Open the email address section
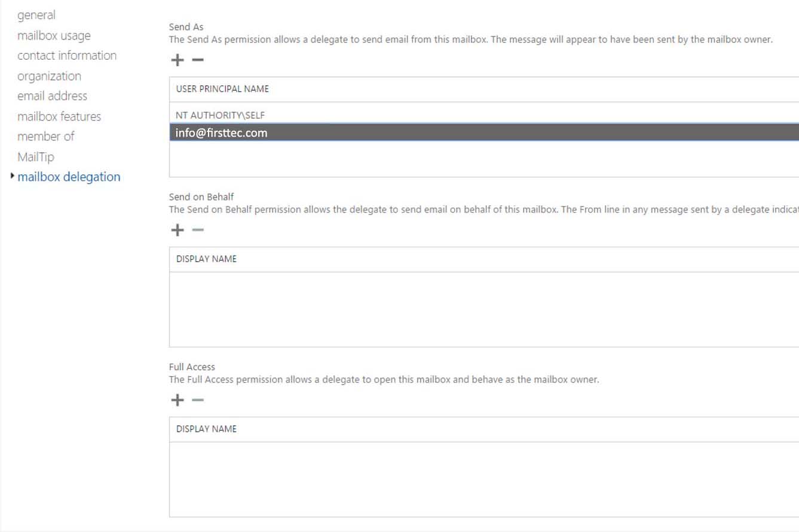Screen dimensions: 799x532 (52, 96)
